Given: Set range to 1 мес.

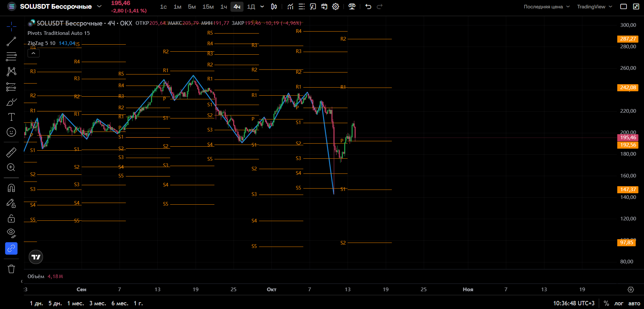Looking at the screenshot, I should click(x=75, y=303).
